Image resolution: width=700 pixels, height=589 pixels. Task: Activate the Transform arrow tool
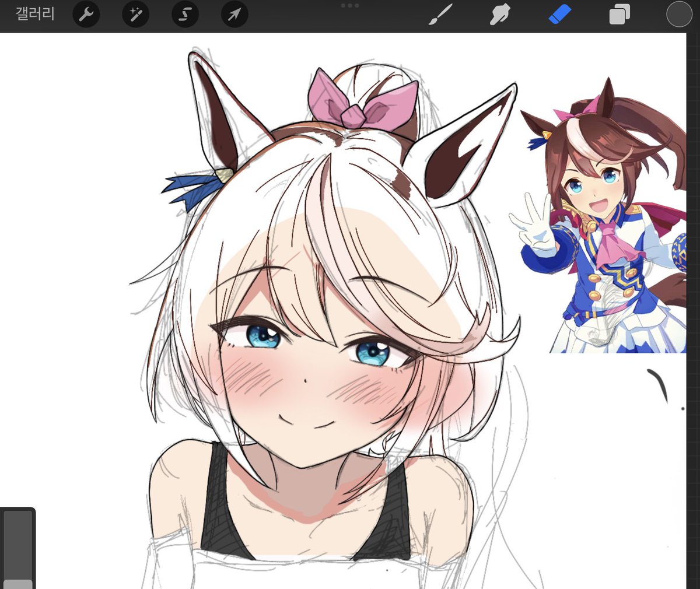pos(235,14)
